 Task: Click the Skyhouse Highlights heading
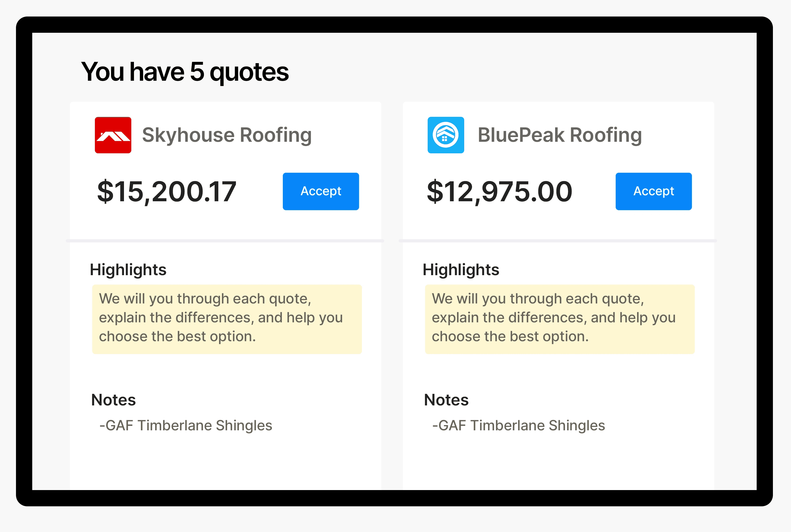pyautogui.click(x=128, y=270)
